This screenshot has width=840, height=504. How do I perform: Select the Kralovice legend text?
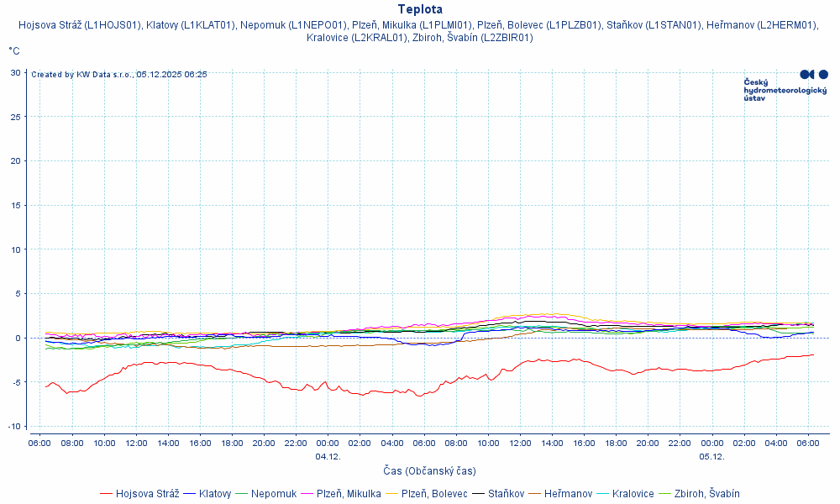click(x=633, y=494)
